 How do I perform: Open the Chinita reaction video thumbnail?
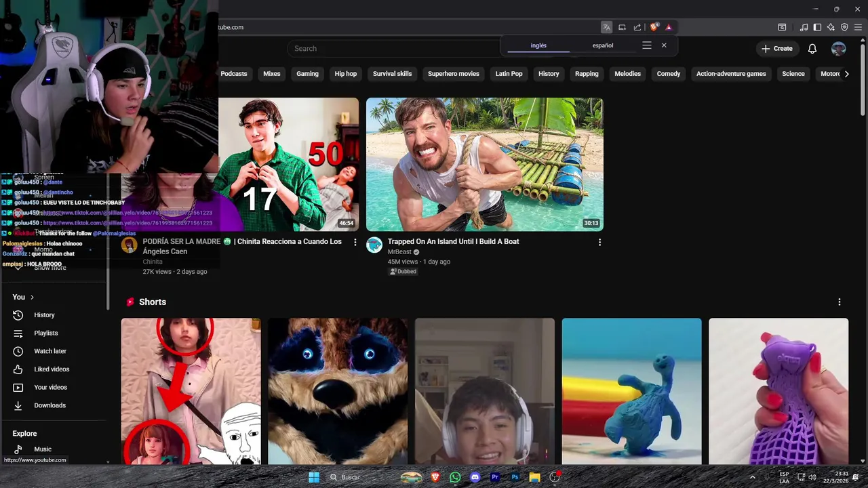pos(288,164)
